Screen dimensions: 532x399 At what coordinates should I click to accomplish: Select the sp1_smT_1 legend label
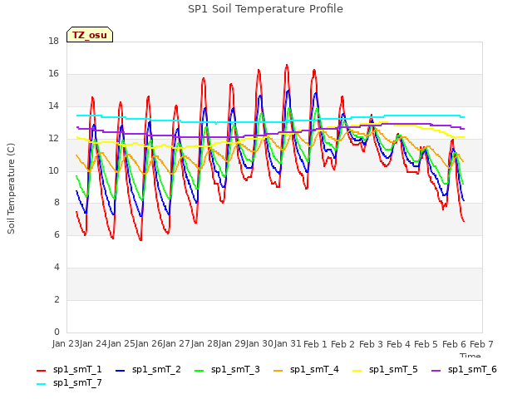(77, 369)
